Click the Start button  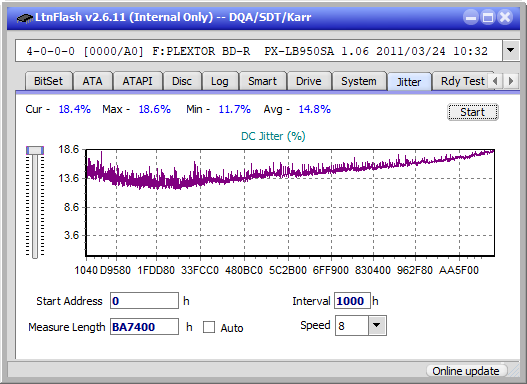473,112
